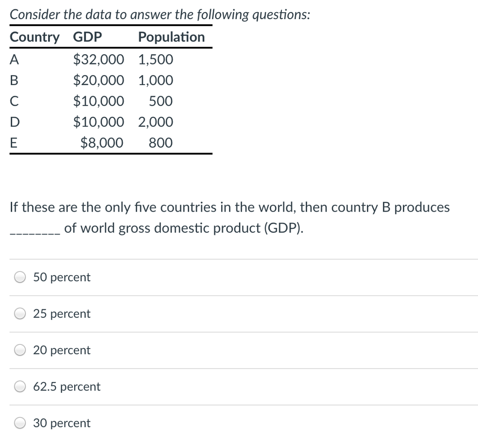Click the 20 percent answer label

click(x=61, y=350)
